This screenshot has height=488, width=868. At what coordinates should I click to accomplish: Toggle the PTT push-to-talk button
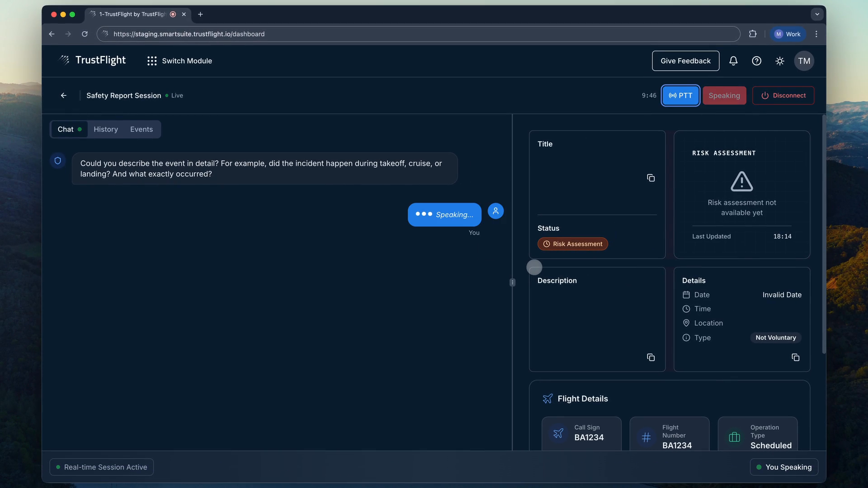point(680,95)
